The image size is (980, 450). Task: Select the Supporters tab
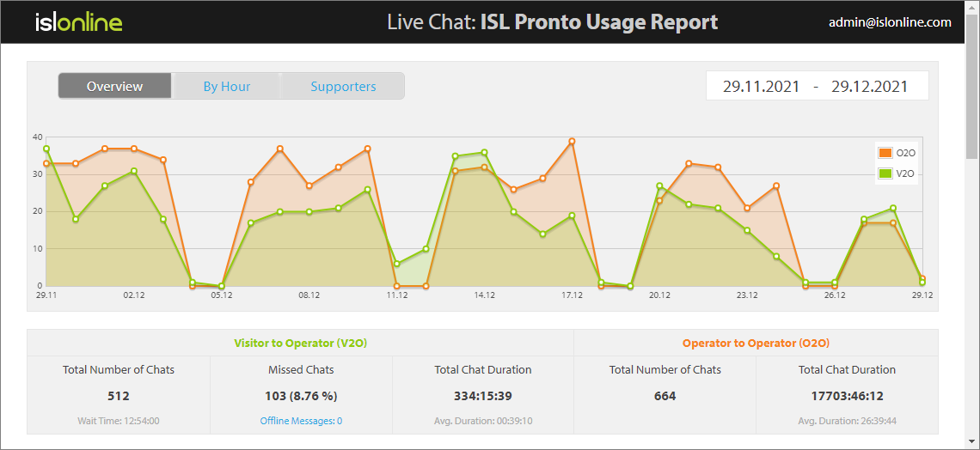343,86
